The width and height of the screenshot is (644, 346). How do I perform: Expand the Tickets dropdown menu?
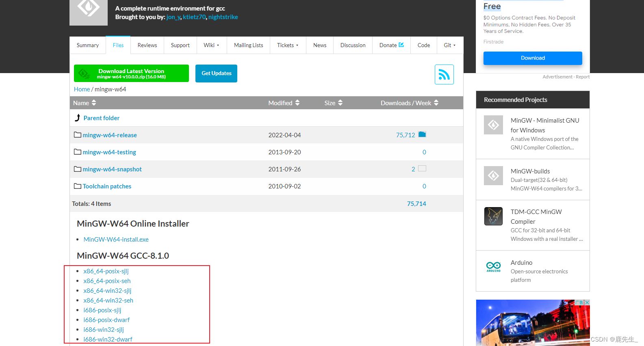coord(288,45)
